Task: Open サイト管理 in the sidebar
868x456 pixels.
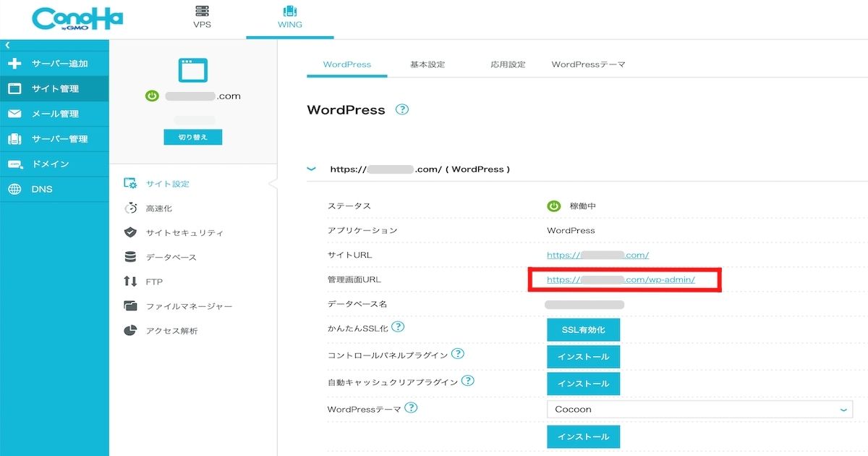Action: point(54,89)
